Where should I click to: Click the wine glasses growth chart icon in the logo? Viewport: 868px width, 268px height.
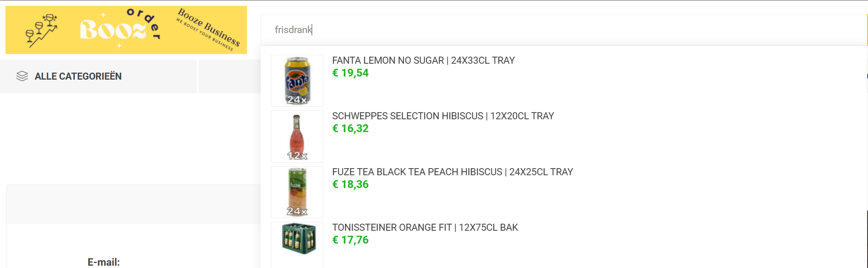pos(42,30)
